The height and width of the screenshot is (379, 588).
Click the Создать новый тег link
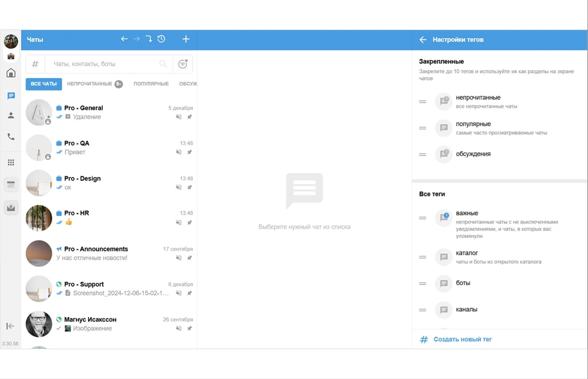(x=462, y=339)
